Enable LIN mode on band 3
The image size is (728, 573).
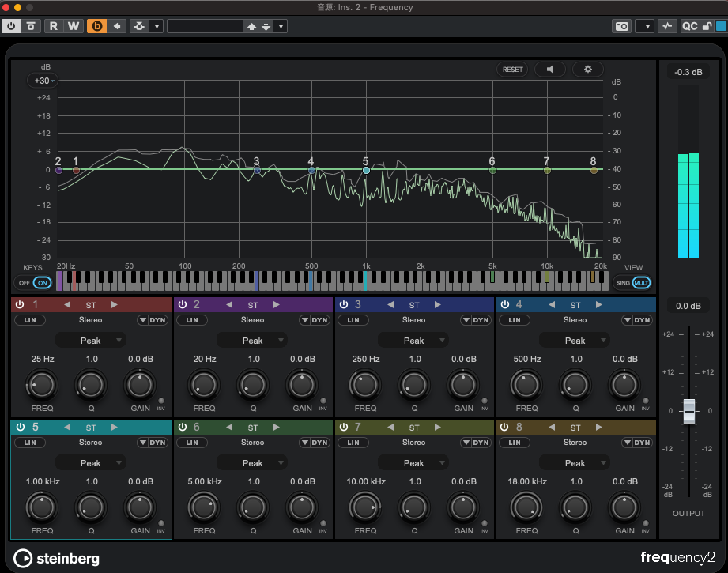click(353, 320)
